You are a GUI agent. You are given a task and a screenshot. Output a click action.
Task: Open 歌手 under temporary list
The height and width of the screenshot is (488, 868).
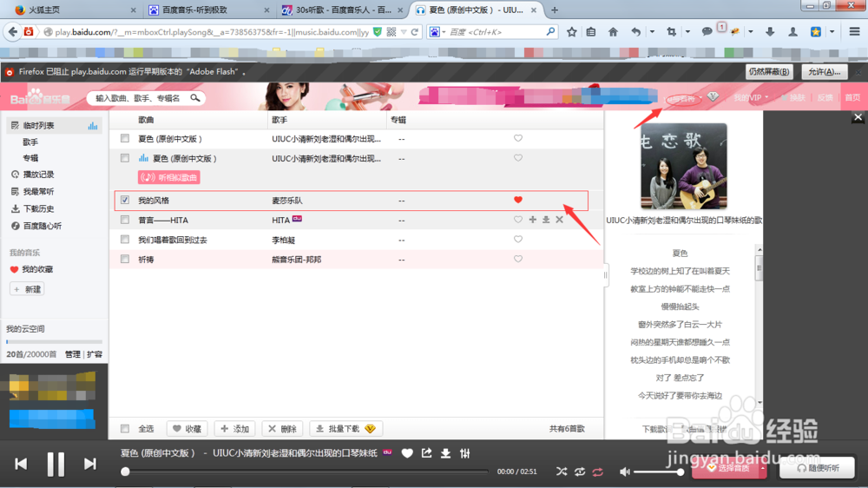pos(30,142)
